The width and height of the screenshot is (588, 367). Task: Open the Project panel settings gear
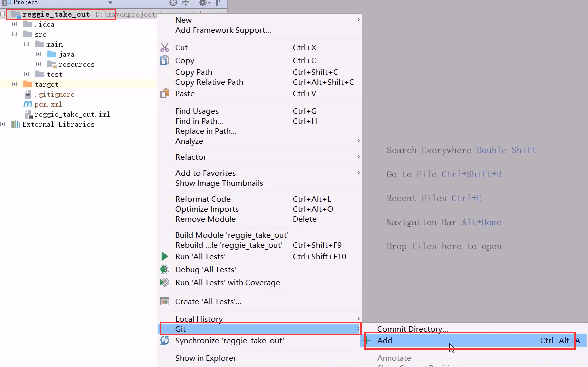(202, 3)
